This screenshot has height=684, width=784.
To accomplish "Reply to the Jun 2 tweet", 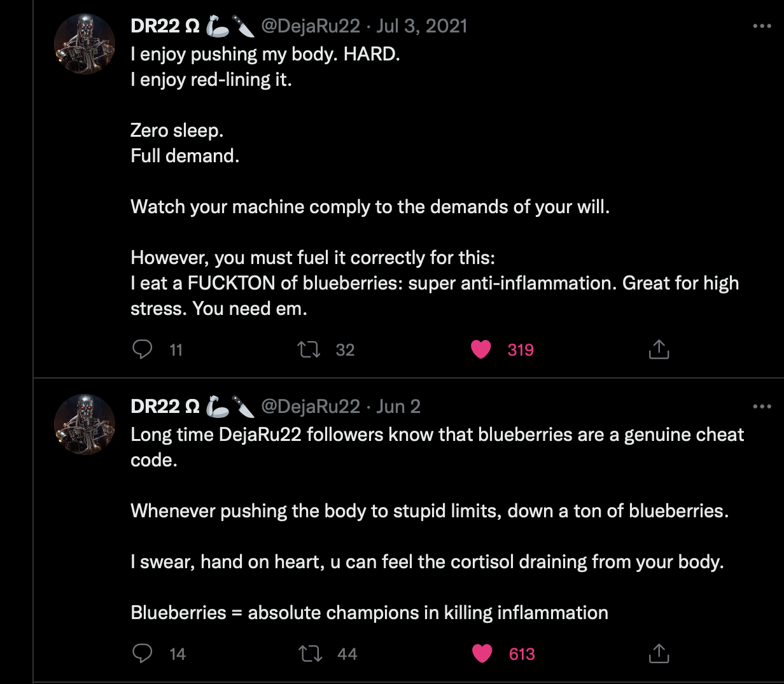I will (142, 653).
